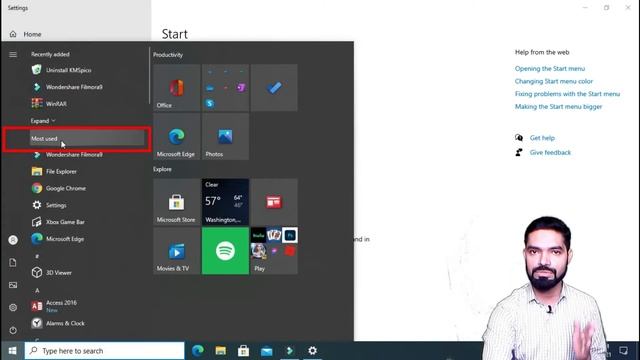Open 3D Viewer in app list

click(87, 272)
